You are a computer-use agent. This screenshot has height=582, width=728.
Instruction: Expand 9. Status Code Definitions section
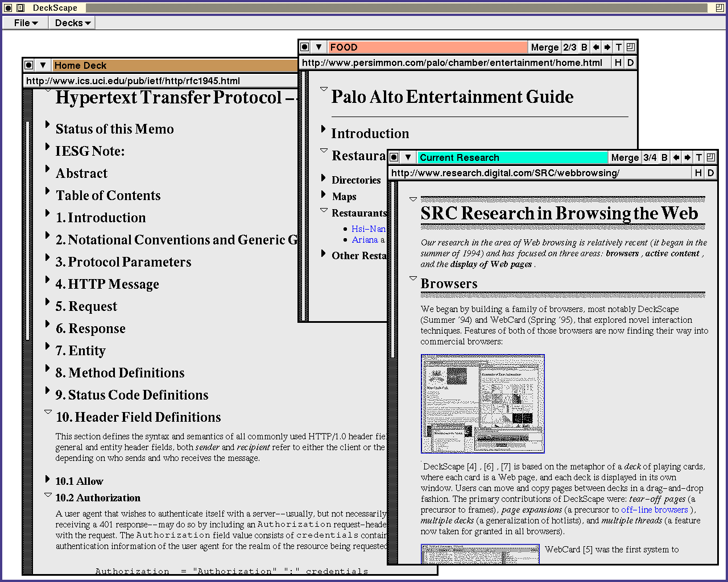tap(48, 390)
